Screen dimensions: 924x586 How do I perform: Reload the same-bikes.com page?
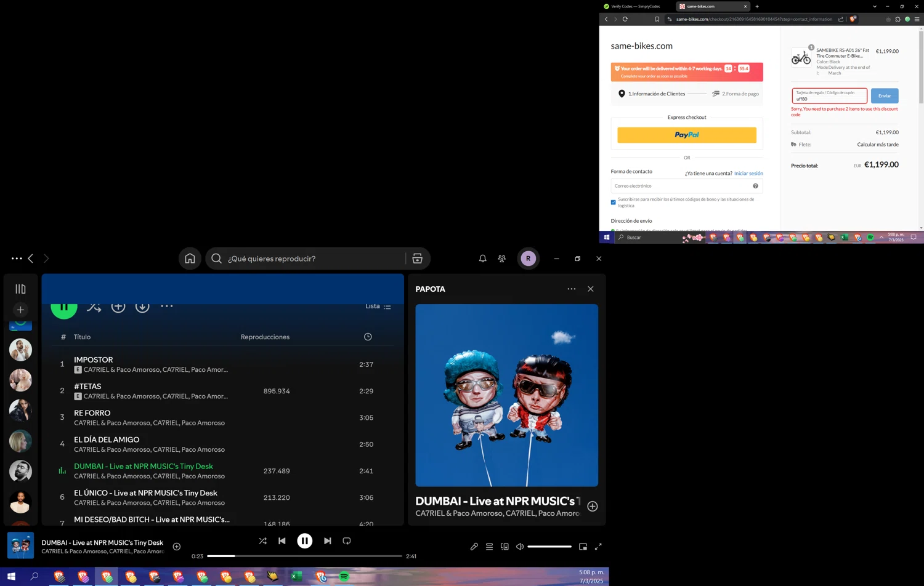point(625,19)
